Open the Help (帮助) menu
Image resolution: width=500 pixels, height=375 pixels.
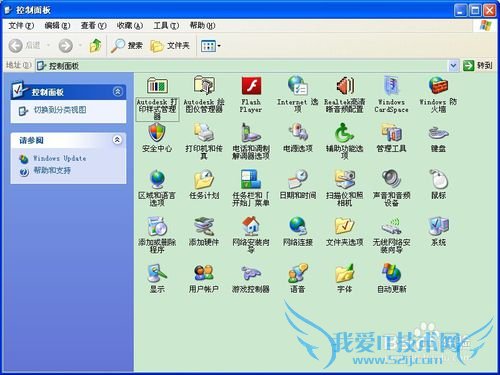click(202, 25)
